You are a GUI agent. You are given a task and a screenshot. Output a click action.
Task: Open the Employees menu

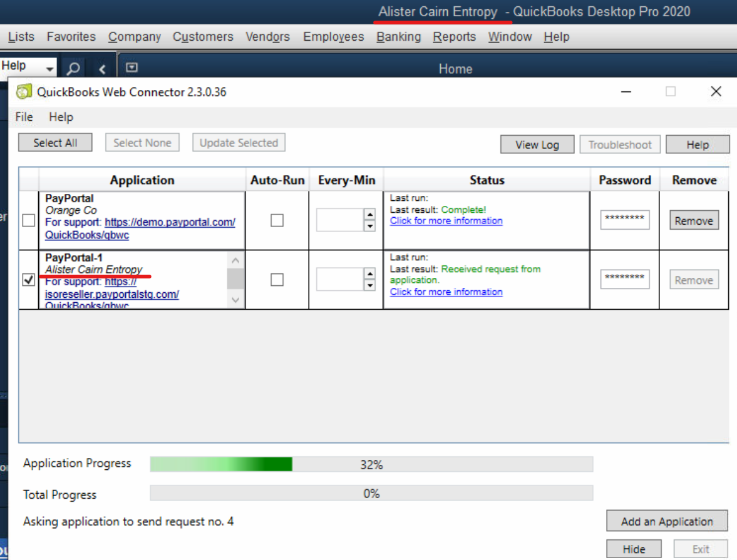pyautogui.click(x=333, y=37)
